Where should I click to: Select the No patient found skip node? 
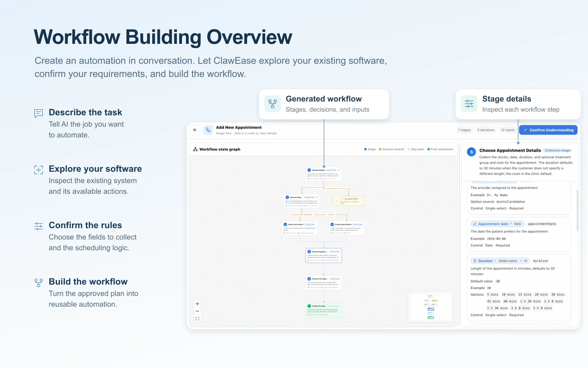coord(349,201)
